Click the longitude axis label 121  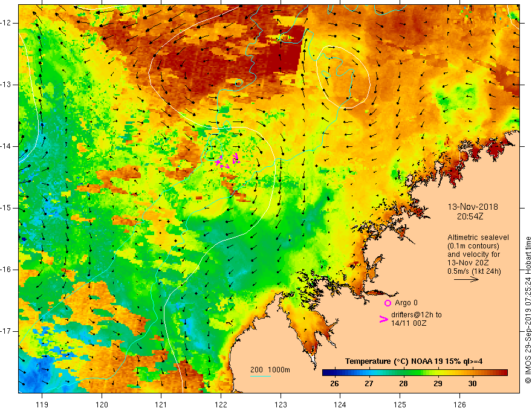pyautogui.click(x=161, y=404)
